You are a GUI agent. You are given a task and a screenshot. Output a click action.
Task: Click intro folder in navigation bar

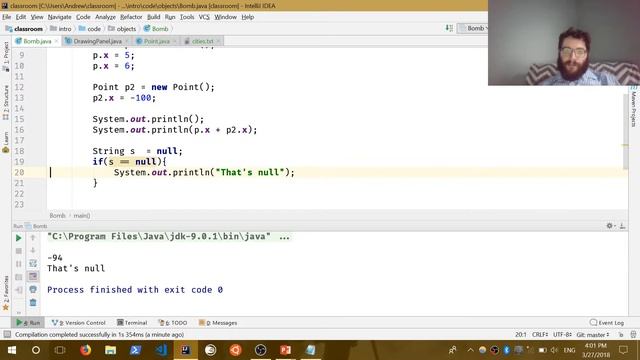[x=60, y=29]
